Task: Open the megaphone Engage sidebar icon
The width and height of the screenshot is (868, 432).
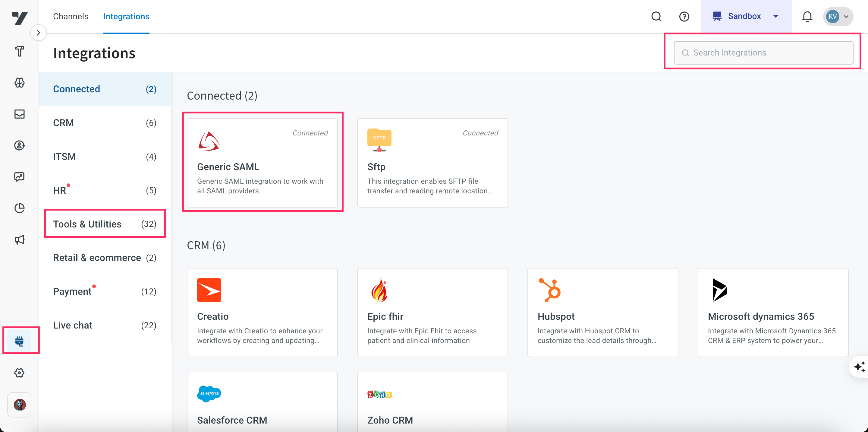Action: point(20,240)
